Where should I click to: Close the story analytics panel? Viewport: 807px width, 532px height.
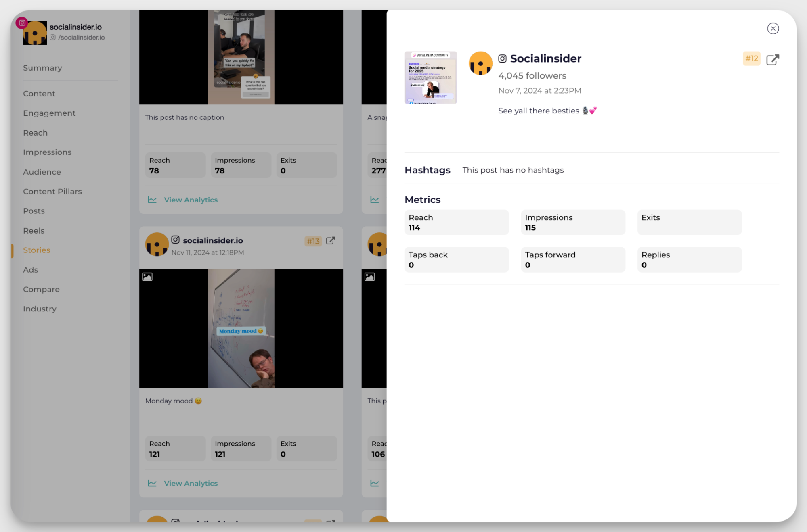pos(773,29)
